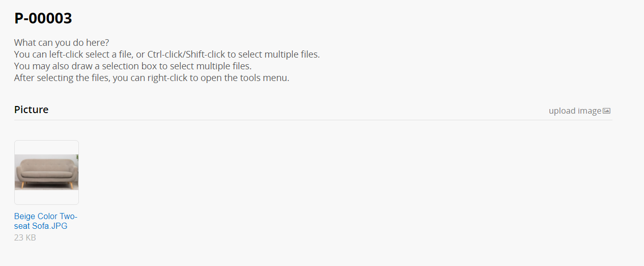
Task: Click the word "image" beside the picture icon
Action: point(590,111)
